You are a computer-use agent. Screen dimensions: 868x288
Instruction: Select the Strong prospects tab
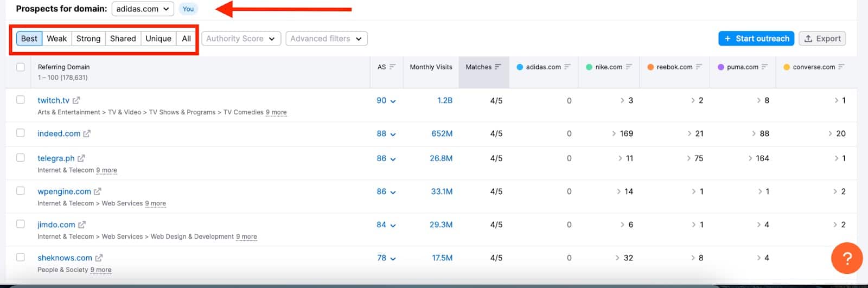[88, 39]
